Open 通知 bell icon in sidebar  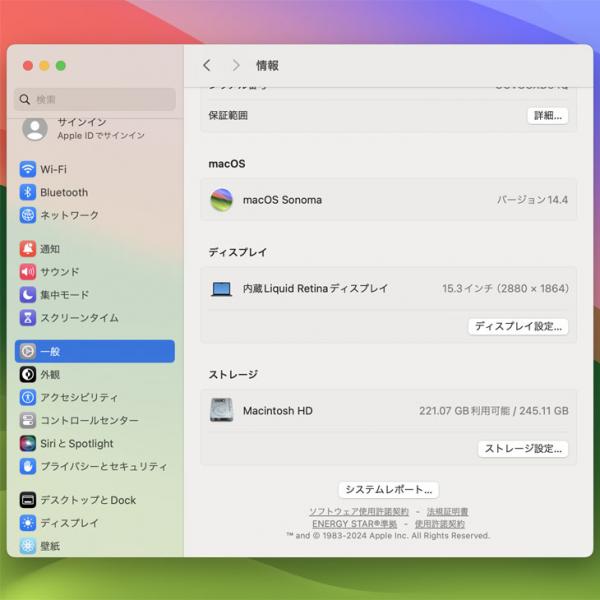pos(28,249)
